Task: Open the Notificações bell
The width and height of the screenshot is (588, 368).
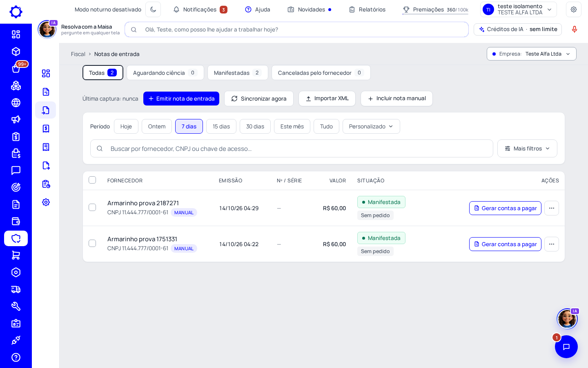Action: (x=200, y=9)
